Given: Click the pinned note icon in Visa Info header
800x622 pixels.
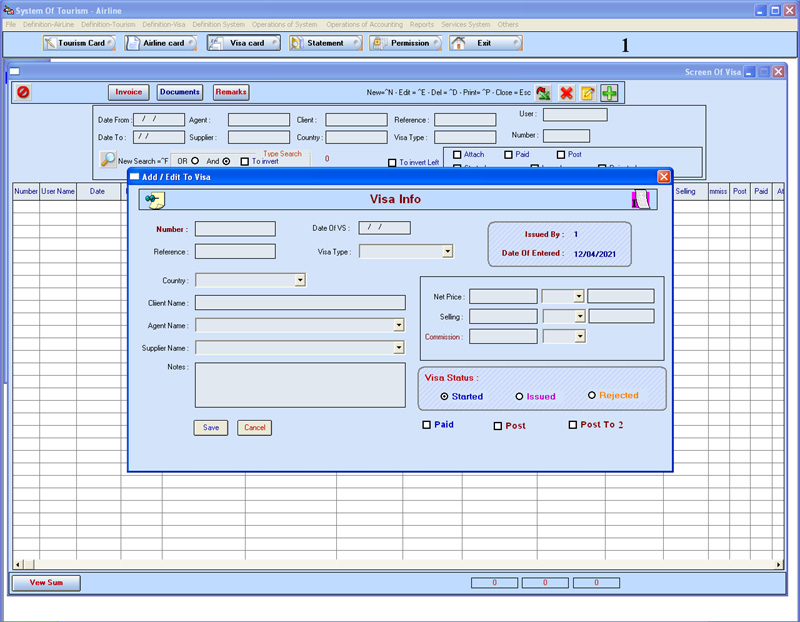Looking at the screenshot, I should 154,199.
